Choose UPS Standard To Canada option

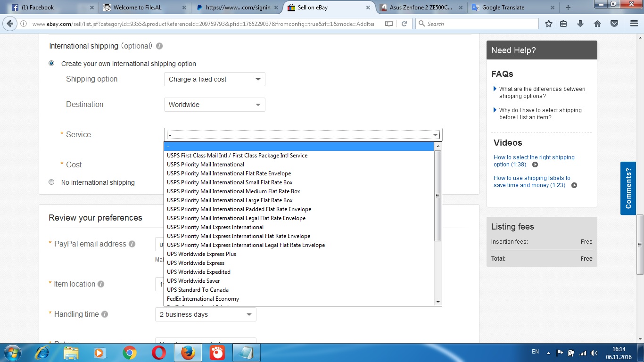299,290
